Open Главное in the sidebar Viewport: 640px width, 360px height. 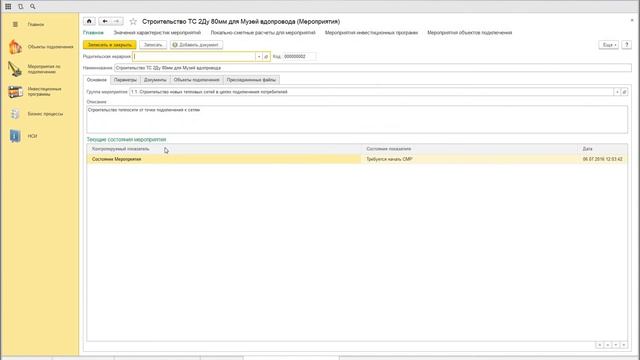(x=36, y=24)
